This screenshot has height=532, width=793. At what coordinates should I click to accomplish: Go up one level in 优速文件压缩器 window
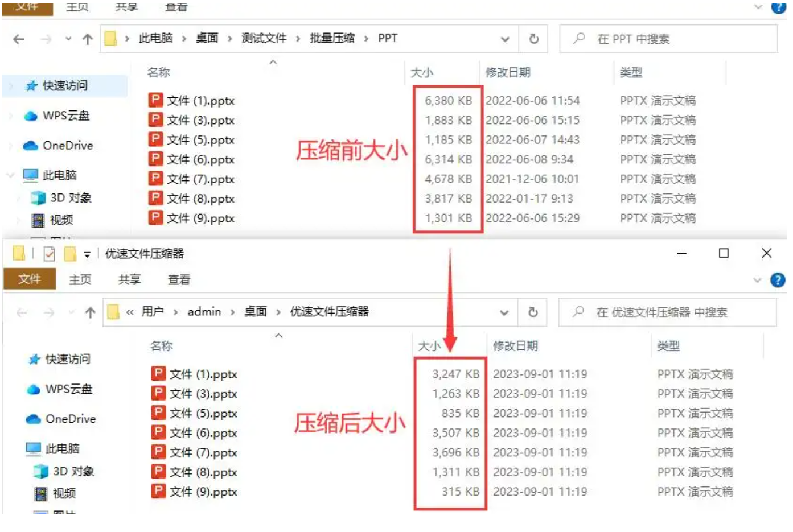[x=90, y=312]
